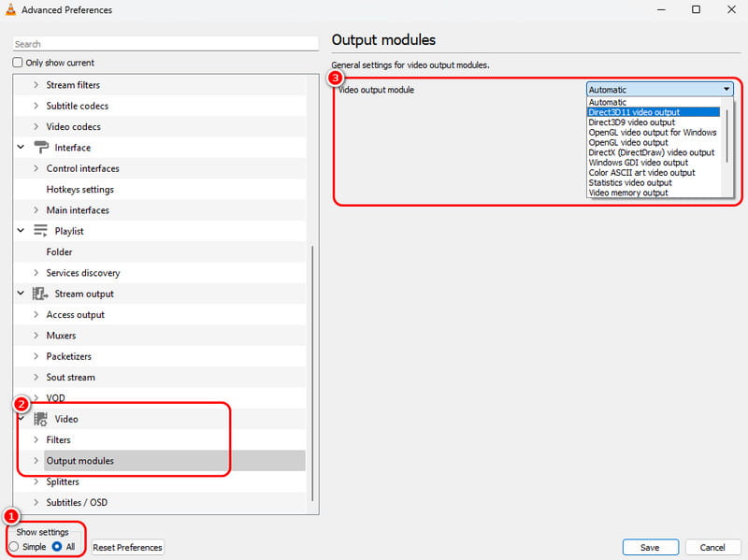Select Hotkeys settings in the tree
The image size is (748, 560).
[x=80, y=190]
